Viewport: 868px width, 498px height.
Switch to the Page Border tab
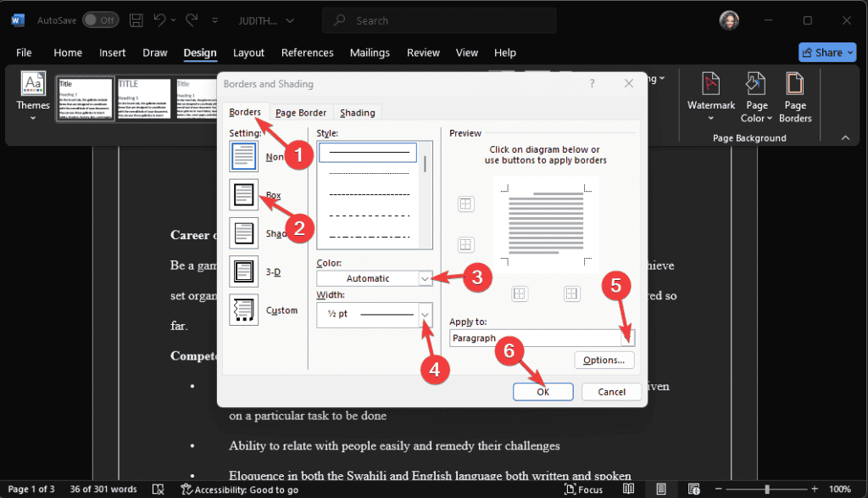coord(300,111)
